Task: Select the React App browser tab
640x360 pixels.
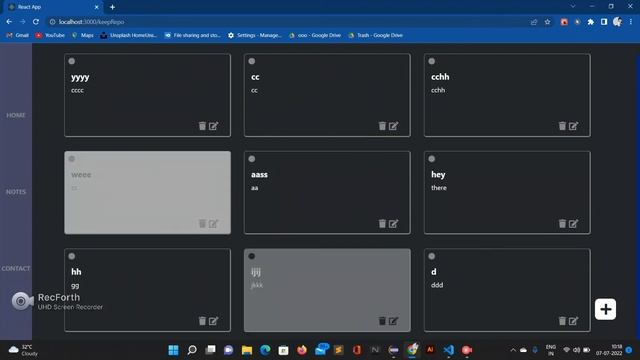Action: [53, 7]
